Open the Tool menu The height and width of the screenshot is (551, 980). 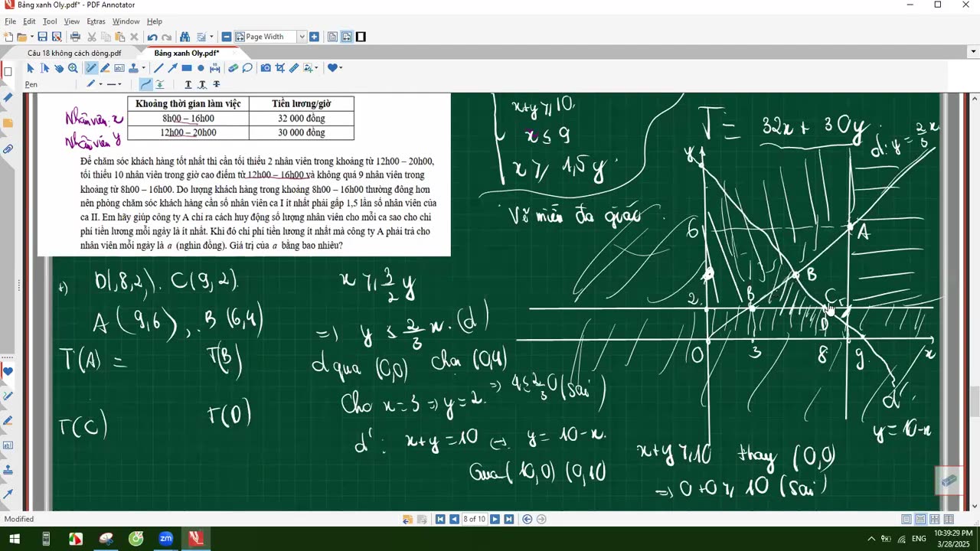pyautogui.click(x=50, y=21)
